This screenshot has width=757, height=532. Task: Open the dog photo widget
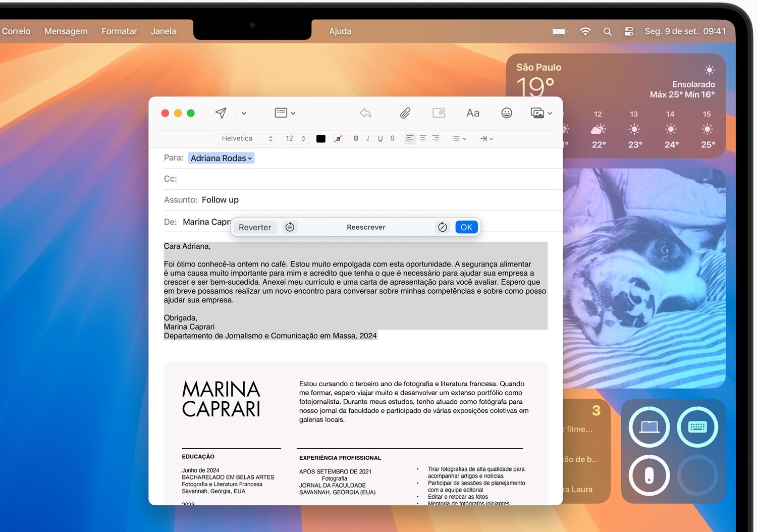coord(644,279)
